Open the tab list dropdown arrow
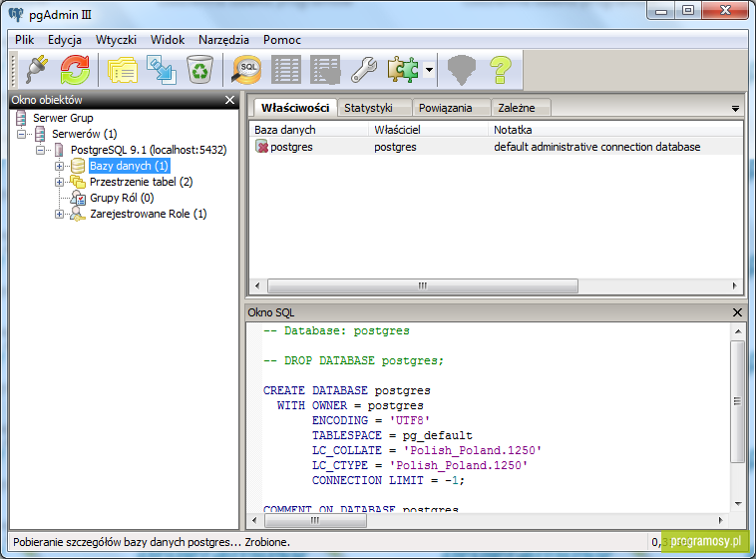The width and height of the screenshot is (756, 559). pyautogui.click(x=735, y=109)
